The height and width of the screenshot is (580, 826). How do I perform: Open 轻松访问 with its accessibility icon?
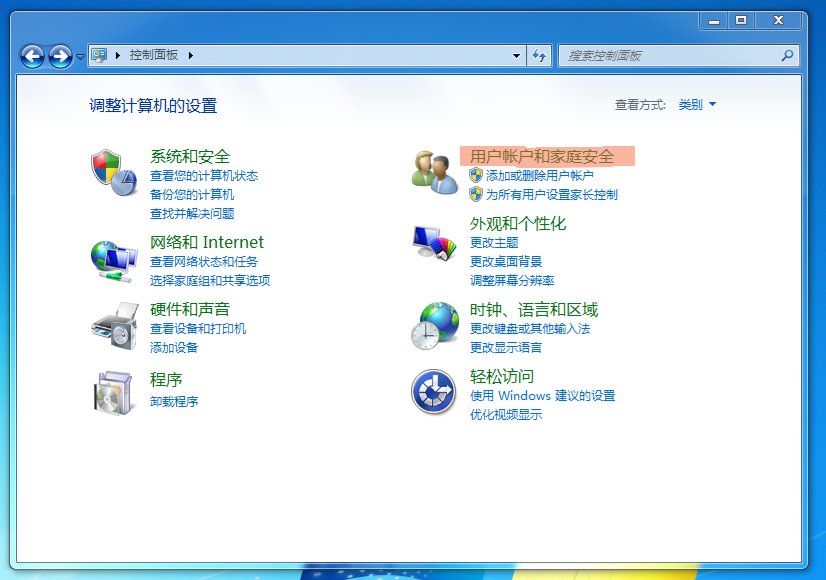coord(433,392)
